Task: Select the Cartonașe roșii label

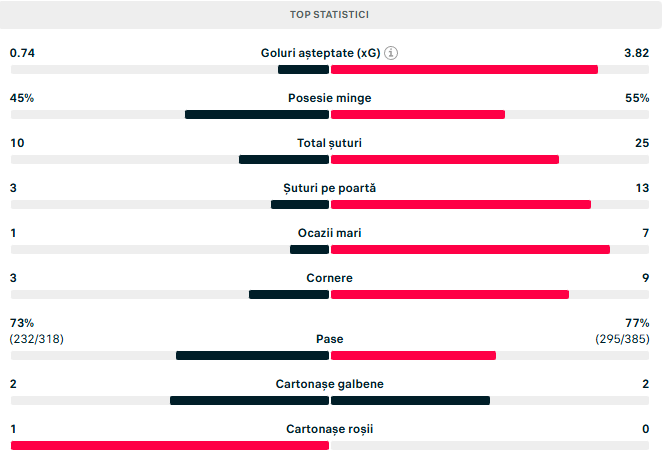Action: point(329,429)
